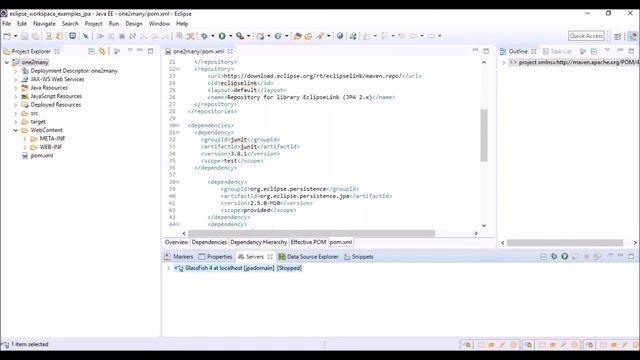Click the Debug bug toolbar icon

tap(204, 36)
